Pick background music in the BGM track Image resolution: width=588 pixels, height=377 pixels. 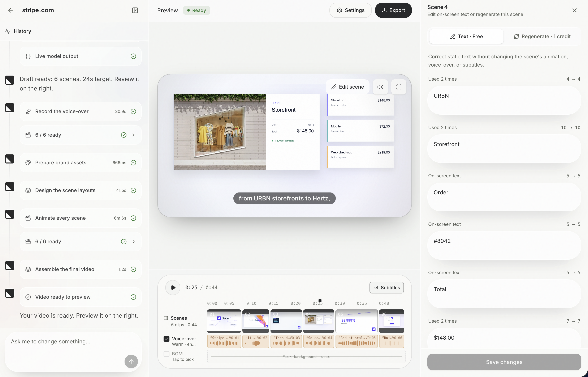tap(306, 357)
